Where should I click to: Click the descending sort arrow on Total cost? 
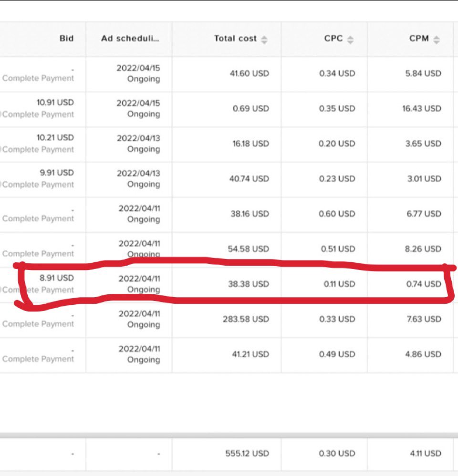263,41
